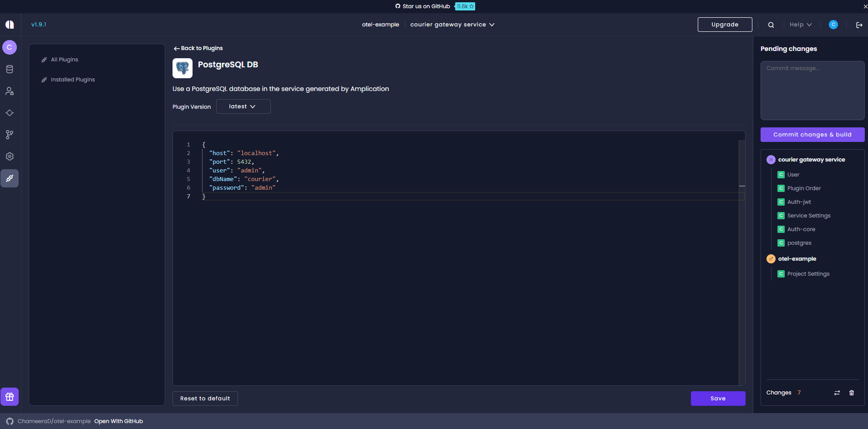This screenshot has width=868, height=429.
Task: Click the green badge next to postgres
Action: [781, 243]
